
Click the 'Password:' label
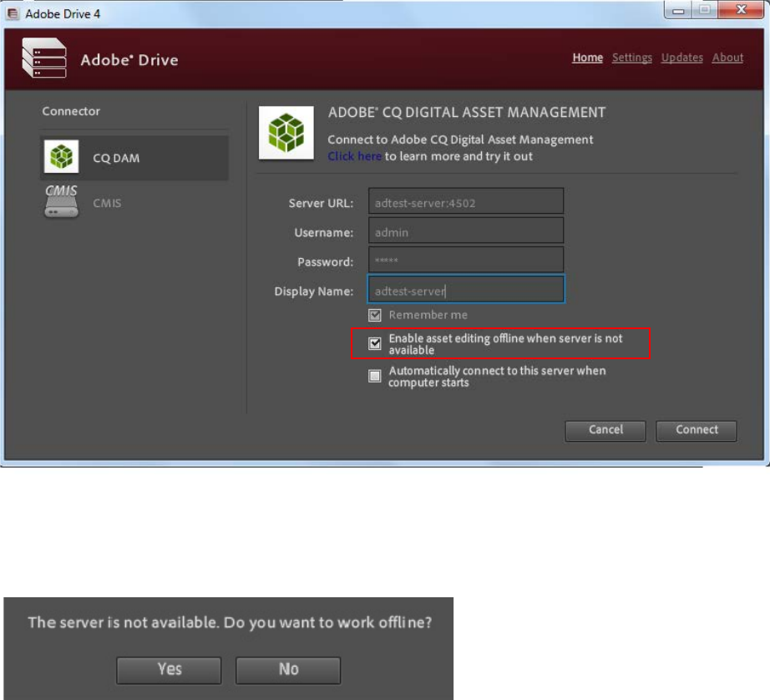click(x=325, y=262)
